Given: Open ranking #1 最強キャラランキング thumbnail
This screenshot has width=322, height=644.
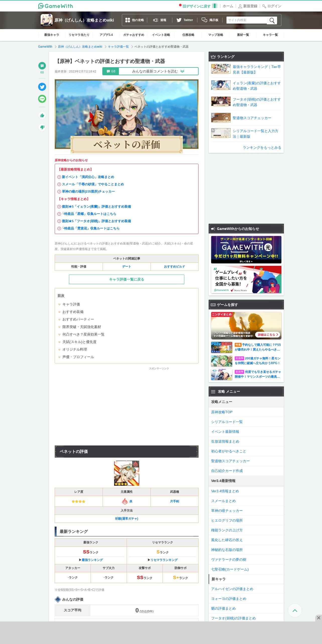Looking at the screenshot, I should pyautogui.click(x=221, y=69).
